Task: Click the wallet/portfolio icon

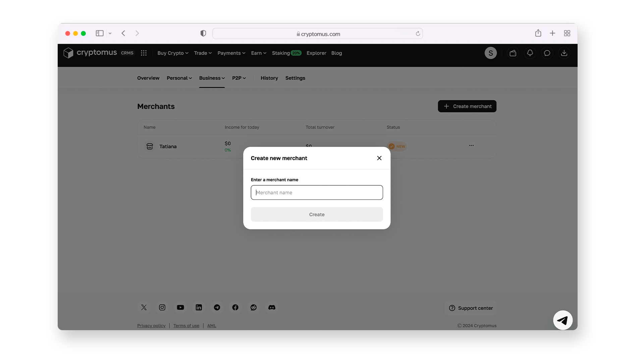Action: [x=513, y=53]
